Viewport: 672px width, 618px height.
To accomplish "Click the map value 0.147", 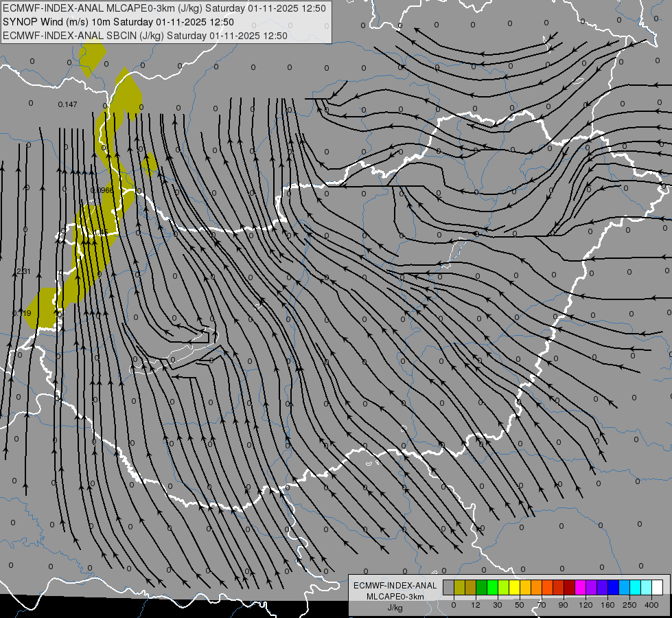I will click(67, 104).
